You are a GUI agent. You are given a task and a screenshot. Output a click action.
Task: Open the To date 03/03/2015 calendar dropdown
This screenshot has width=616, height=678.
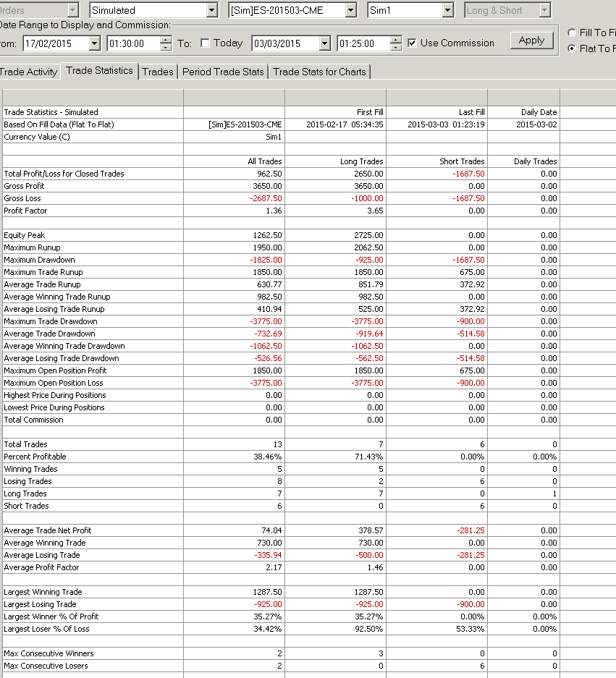[324, 43]
